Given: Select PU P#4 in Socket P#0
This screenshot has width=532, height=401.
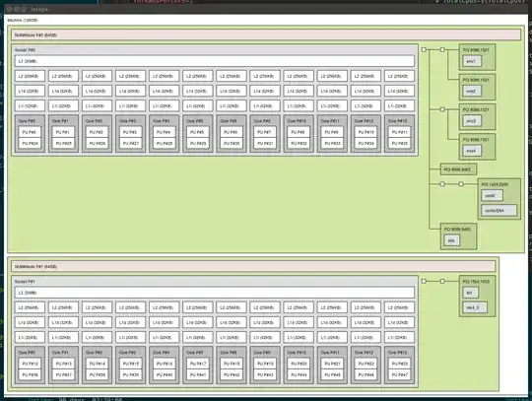Looking at the screenshot, I should 165,132.
